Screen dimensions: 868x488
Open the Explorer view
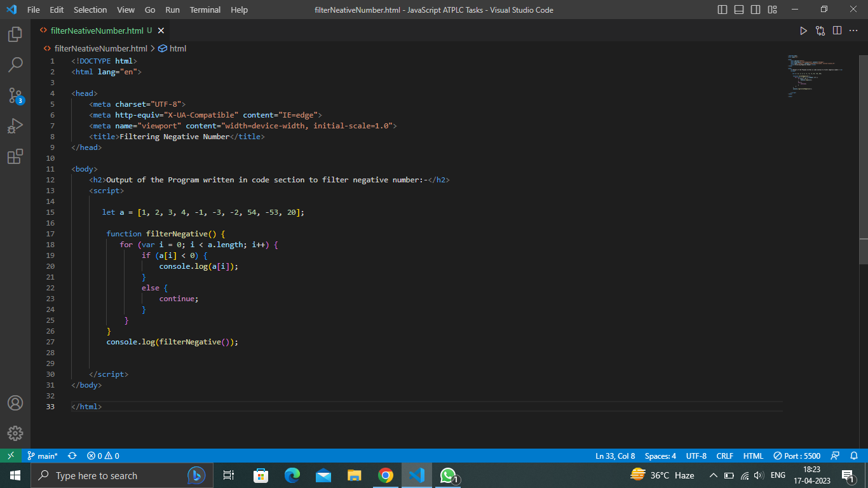pos(15,35)
